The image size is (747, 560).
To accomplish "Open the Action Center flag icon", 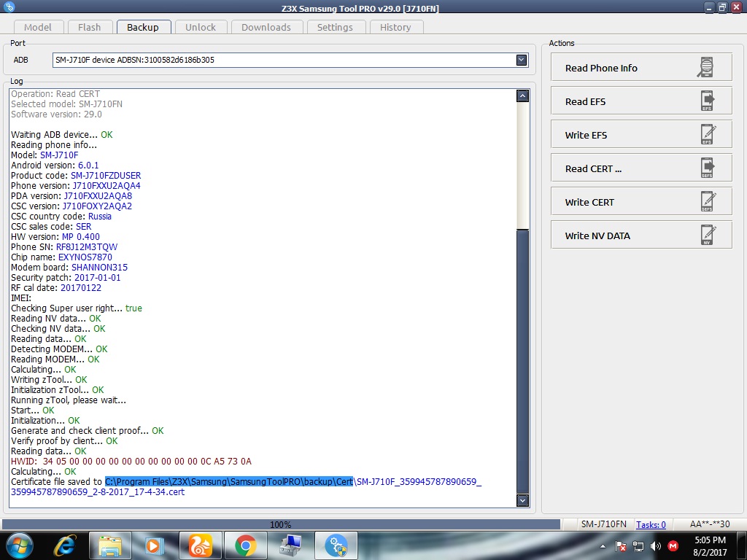I will (620, 546).
